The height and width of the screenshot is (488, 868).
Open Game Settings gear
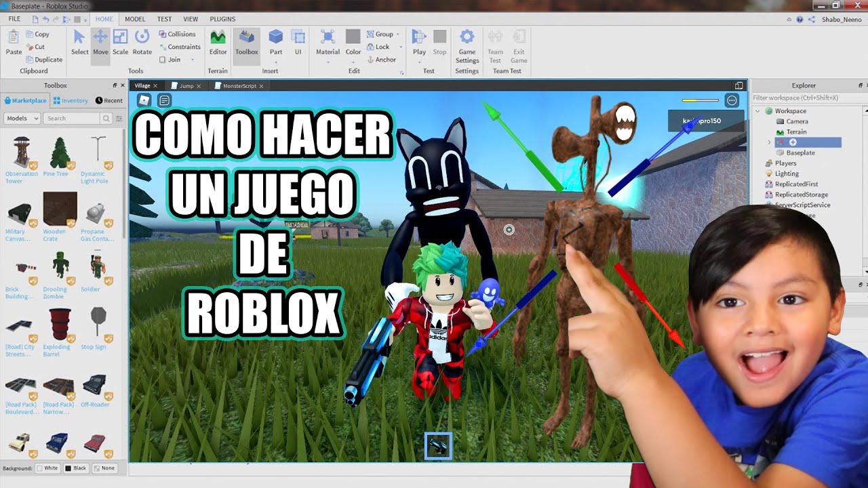click(x=467, y=42)
